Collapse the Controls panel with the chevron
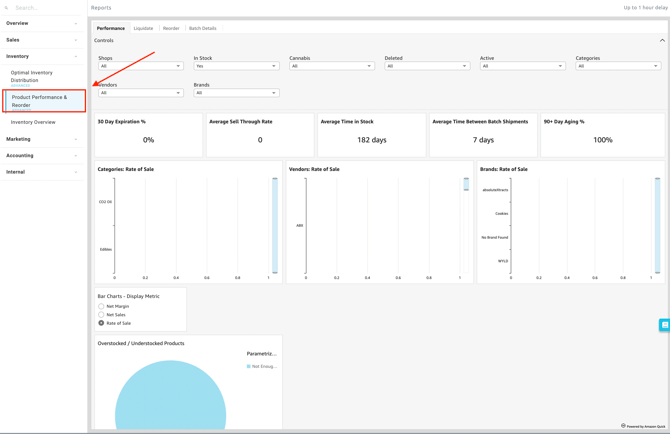Screen dimensions: 670x434 (x=661, y=41)
